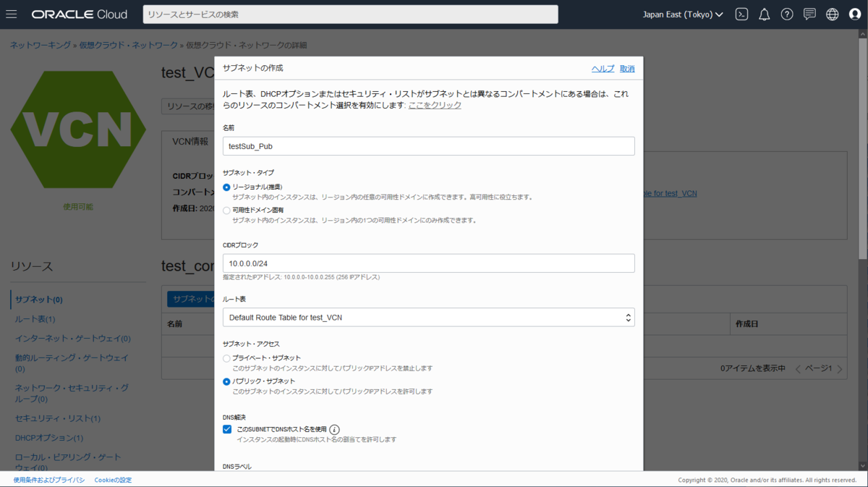This screenshot has height=487, width=868.
Task: Click the Name column header in subnet table
Action: [x=175, y=324]
